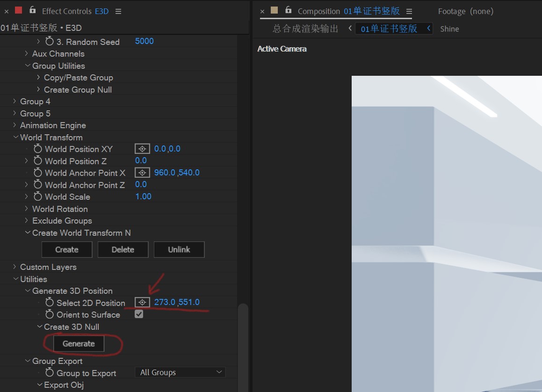Screen dimensions: 542x392
Task: Click Generate button under Create 3D Null
Action: (79, 344)
